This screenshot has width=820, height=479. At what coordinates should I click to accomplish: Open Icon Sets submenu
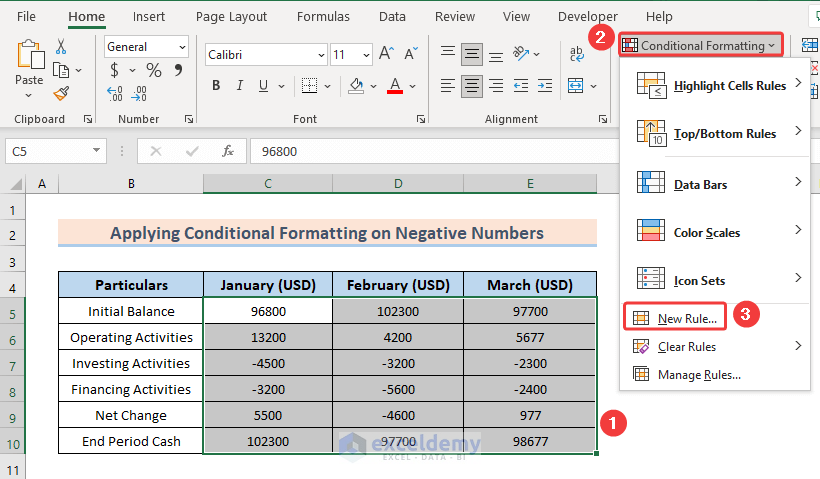(x=715, y=280)
